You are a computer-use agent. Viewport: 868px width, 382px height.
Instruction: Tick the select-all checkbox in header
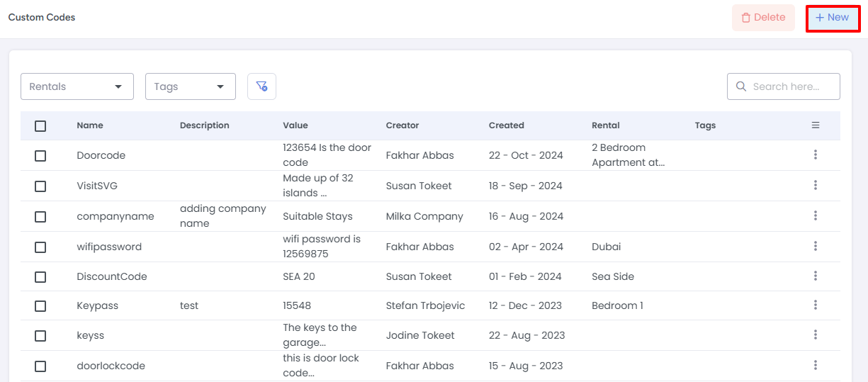[x=40, y=125]
